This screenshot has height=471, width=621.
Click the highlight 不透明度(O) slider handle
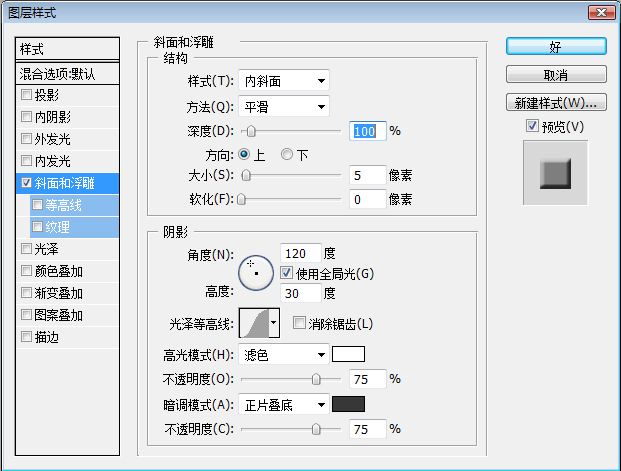pyautogui.click(x=316, y=379)
